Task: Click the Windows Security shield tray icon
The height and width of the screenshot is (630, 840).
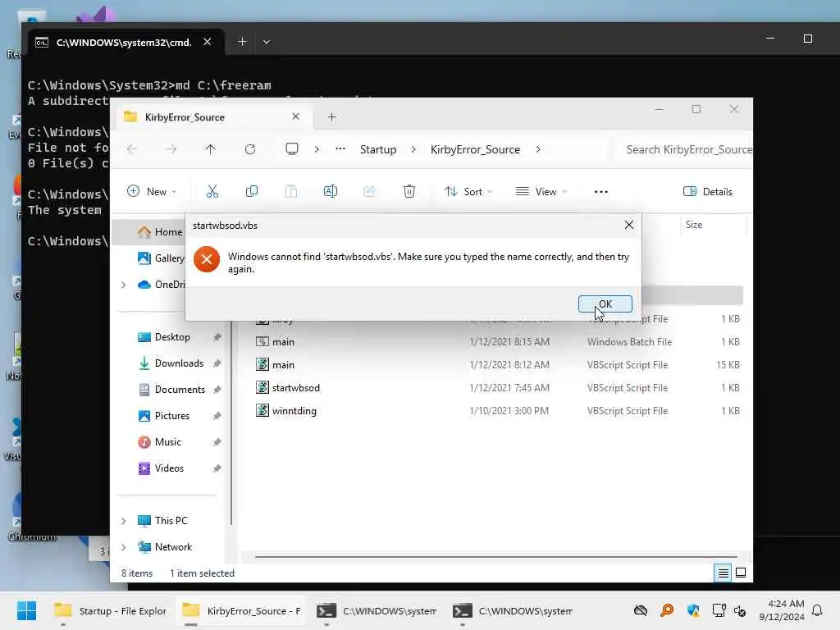Action: [x=693, y=610]
